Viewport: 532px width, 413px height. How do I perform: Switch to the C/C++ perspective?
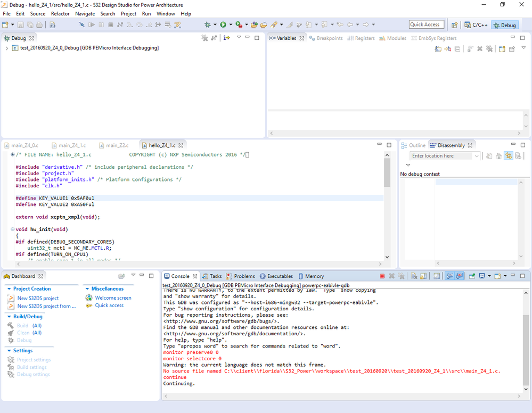tap(476, 25)
